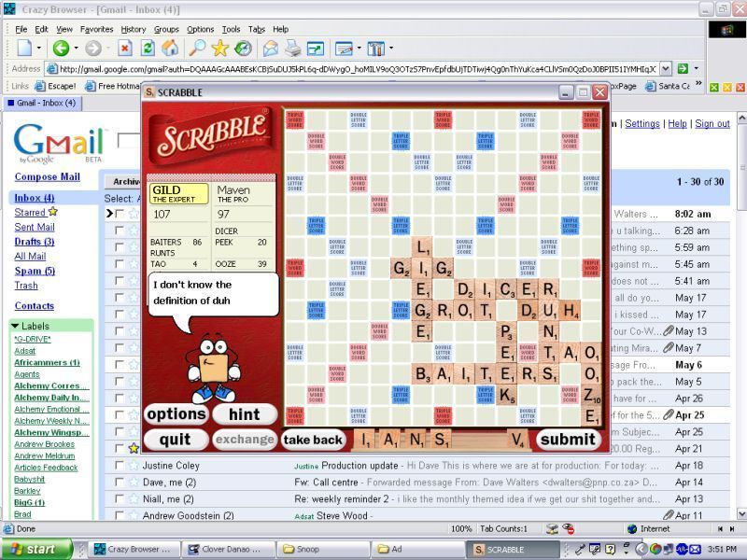This screenshot has width=747, height=560.
Task: Click the network computers icon in browser status bar
Action: point(552,528)
